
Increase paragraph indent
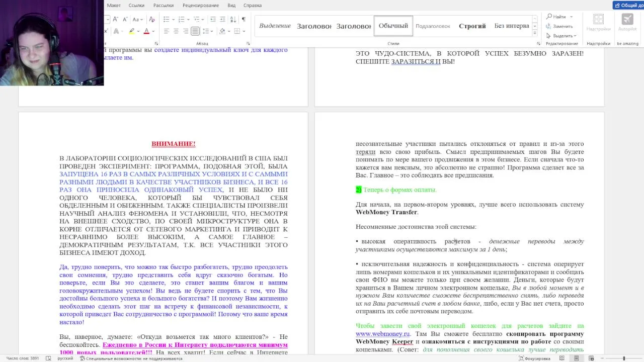[223, 19]
